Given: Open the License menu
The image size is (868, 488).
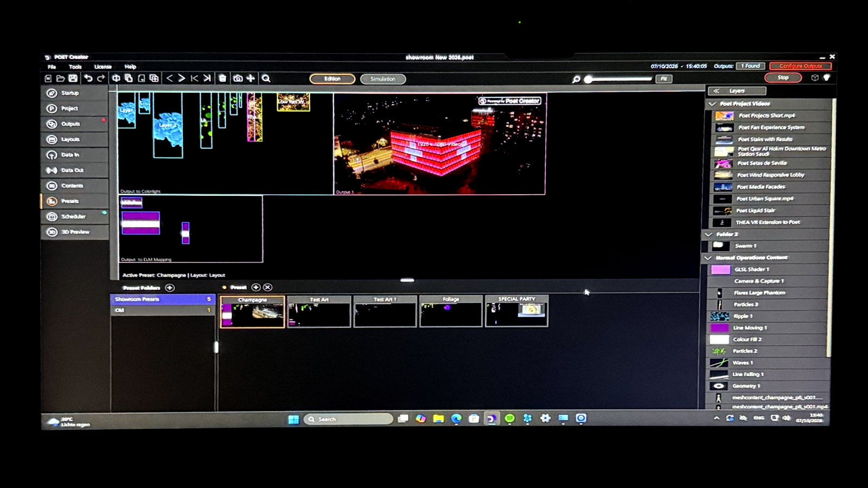Looking at the screenshot, I should [x=103, y=67].
